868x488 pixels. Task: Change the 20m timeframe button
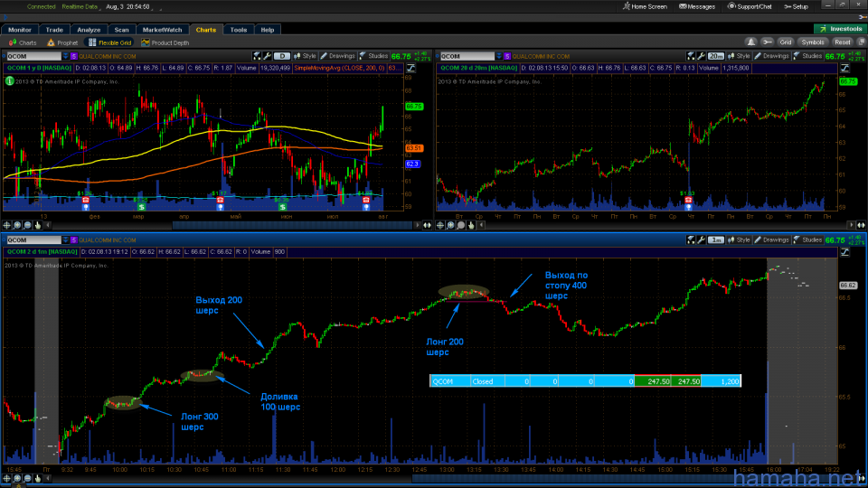coord(716,56)
